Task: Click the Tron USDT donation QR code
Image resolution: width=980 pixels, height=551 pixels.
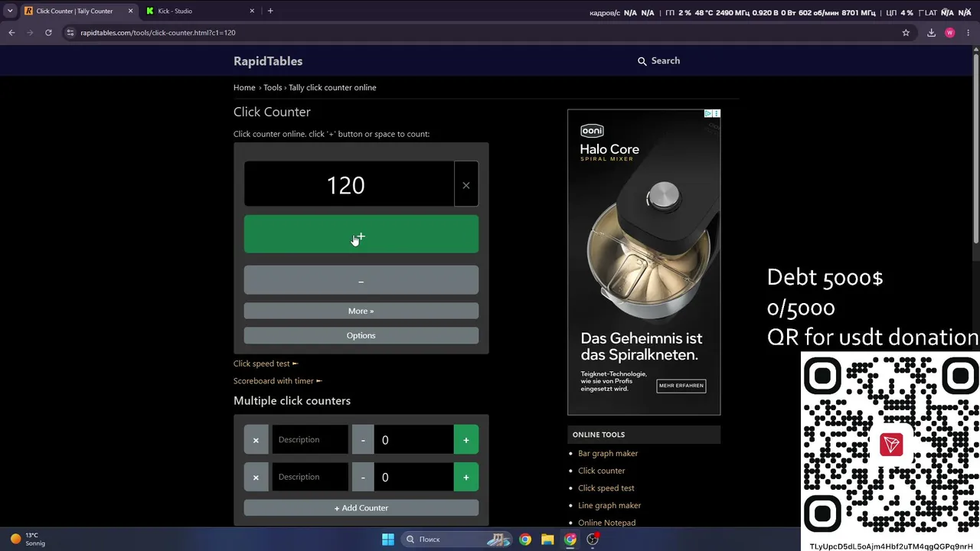Action: 891,445
